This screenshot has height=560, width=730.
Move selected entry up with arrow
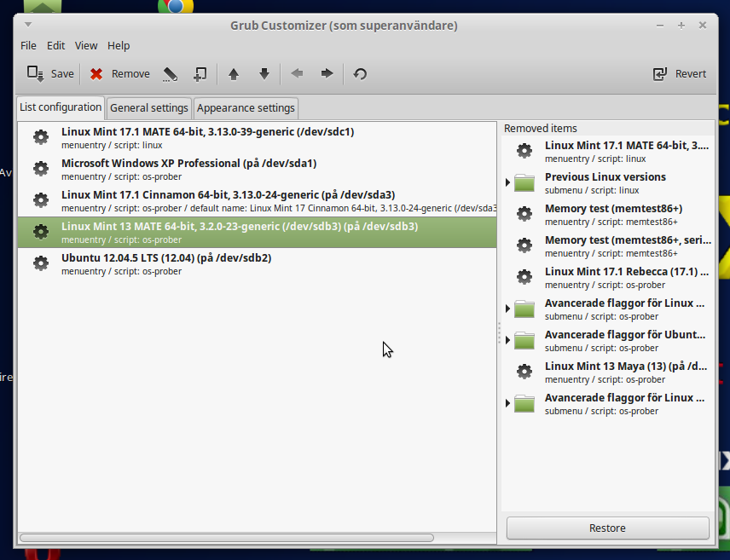tap(234, 73)
